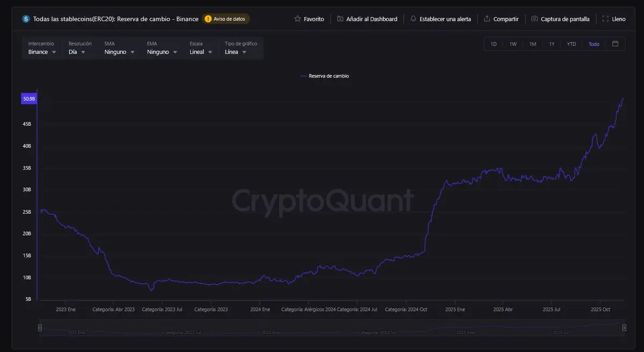This screenshot has height=352, width=644.
Task: Click the Lleno fullscreen label
Action: point(619,19)
